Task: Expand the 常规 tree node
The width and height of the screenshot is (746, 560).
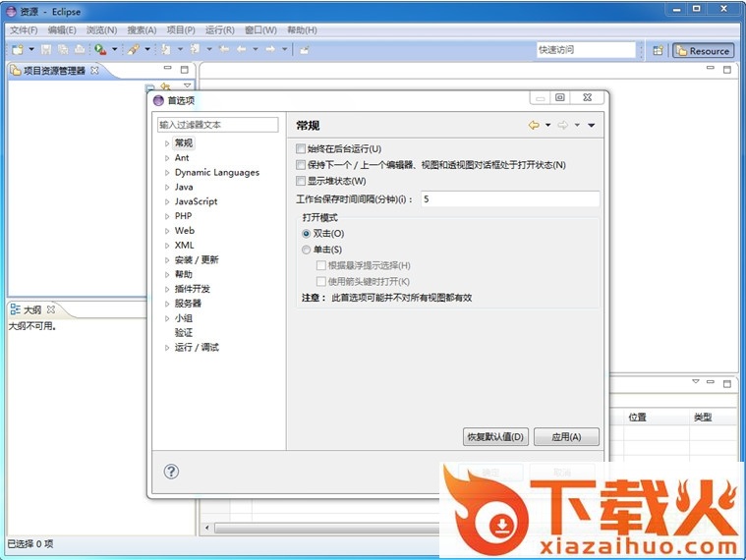Action: click(167, 143)
